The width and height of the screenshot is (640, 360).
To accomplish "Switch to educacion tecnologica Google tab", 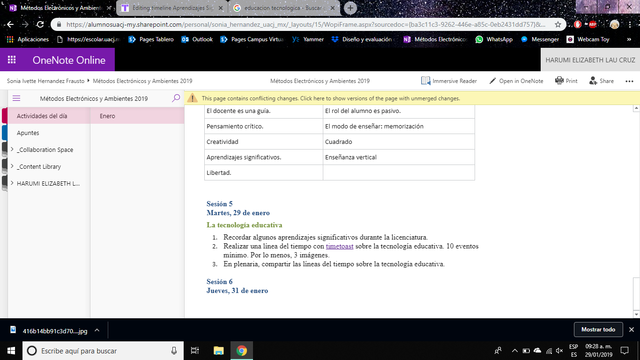I will 284,8.
